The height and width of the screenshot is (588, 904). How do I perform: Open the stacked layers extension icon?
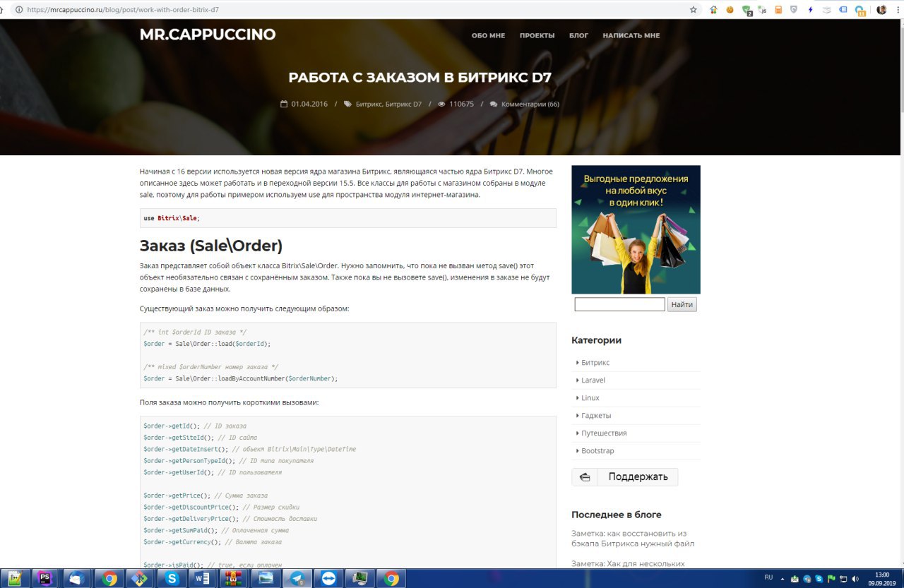tap(826, 10)
